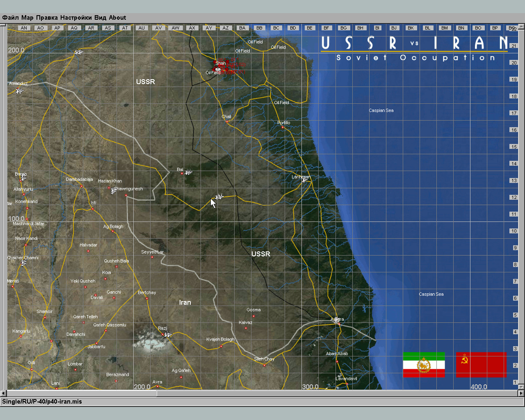Click the 'Mashhardi Jafar' town label
The height and width of the screenshot is (420, 525).
28,224
